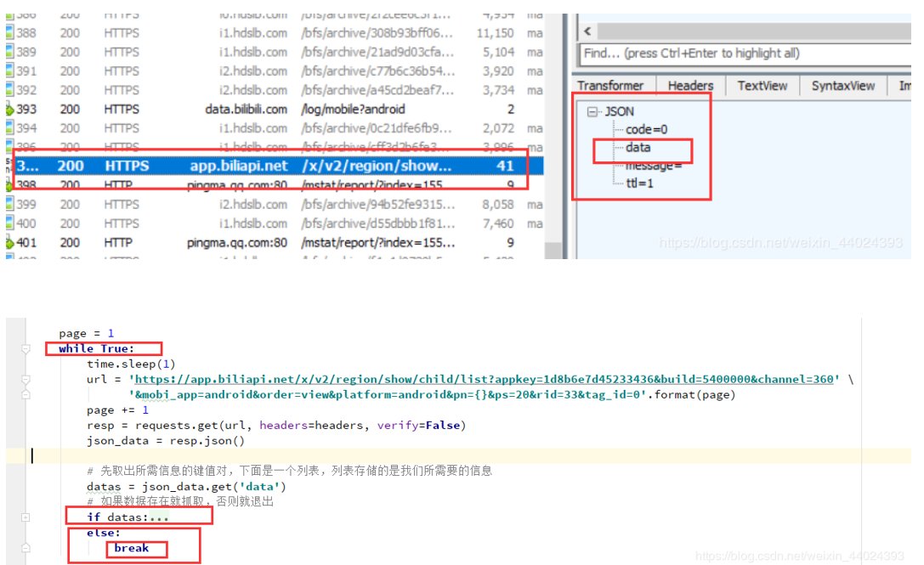Click /bfs/archive/c77b6c36b54 URL in row 391
Image resolution: width=924 pixels, height=565 pixels.
tap(377, 71)
